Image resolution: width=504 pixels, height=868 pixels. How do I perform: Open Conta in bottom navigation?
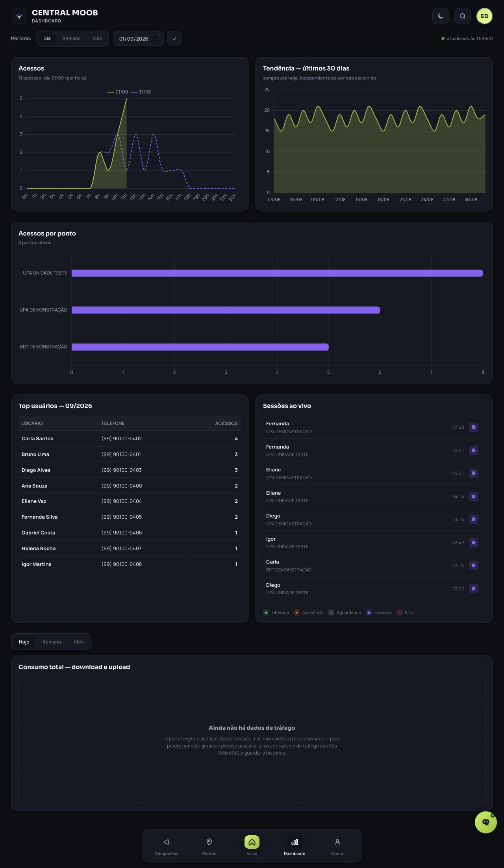[x=337, y=846]
